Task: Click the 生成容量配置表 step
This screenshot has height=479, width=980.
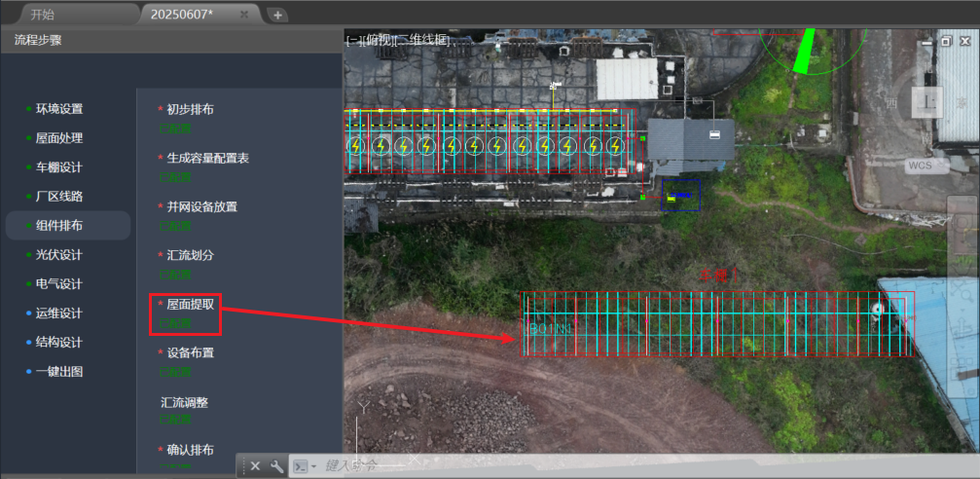Action: click(207, 158)
